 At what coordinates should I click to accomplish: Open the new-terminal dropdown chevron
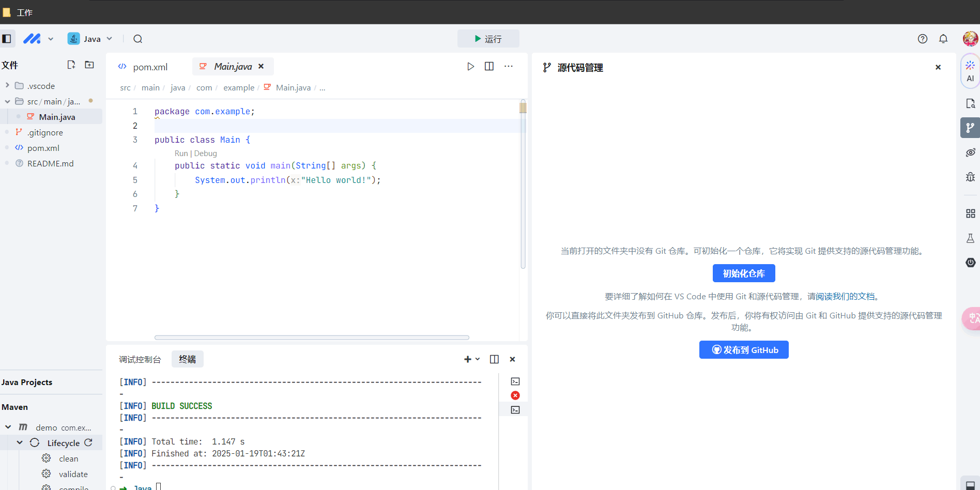pos(478,359)
